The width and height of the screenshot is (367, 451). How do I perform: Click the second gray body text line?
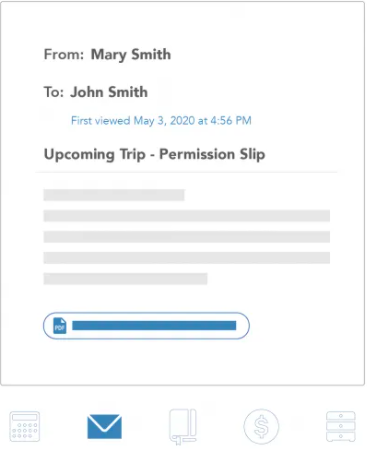(x=187, y=216)
